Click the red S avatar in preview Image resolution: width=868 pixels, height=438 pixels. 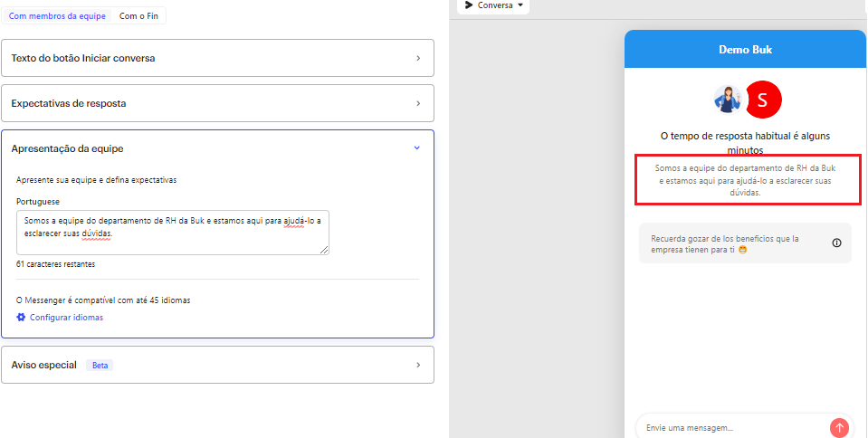coord(762,100)
